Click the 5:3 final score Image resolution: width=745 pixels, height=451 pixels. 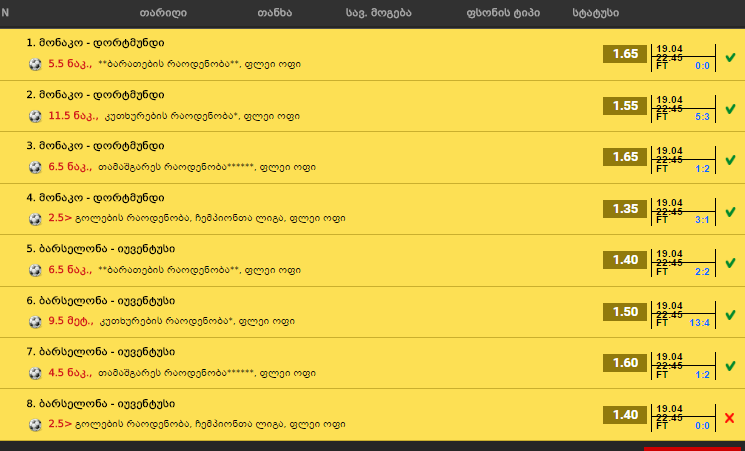702,117
